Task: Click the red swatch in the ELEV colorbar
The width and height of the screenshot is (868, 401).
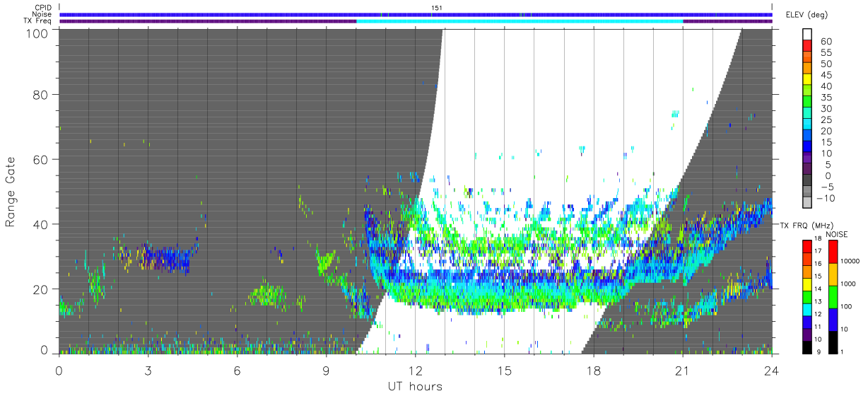Action: (809, 47)
